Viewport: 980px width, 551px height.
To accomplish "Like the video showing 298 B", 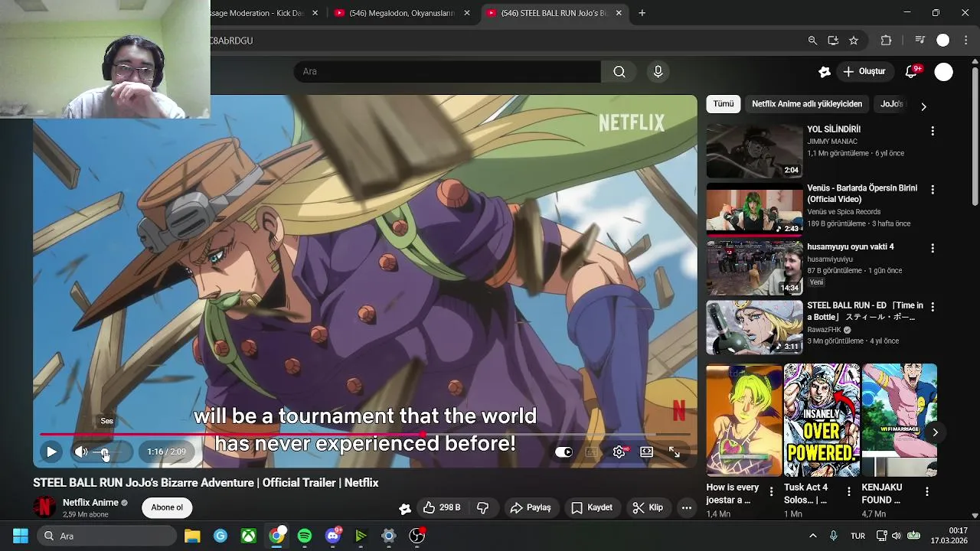I will 442,507.
